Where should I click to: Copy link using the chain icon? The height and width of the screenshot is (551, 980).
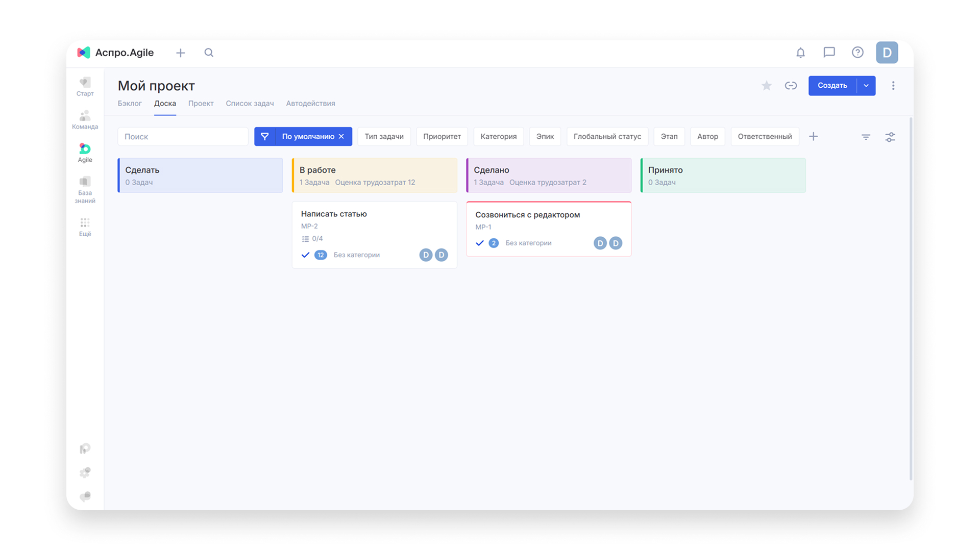tap(791, 86)
